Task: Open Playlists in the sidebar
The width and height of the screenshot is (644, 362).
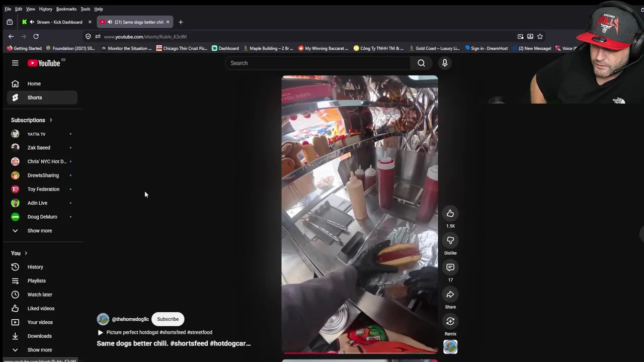Action: coord(42,281)
